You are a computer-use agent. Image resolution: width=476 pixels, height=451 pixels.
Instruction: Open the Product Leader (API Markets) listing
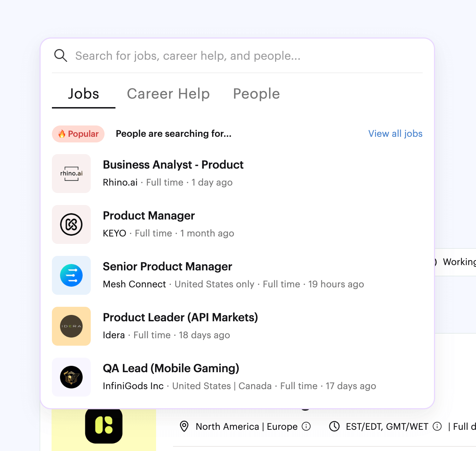tap(180, 318)
